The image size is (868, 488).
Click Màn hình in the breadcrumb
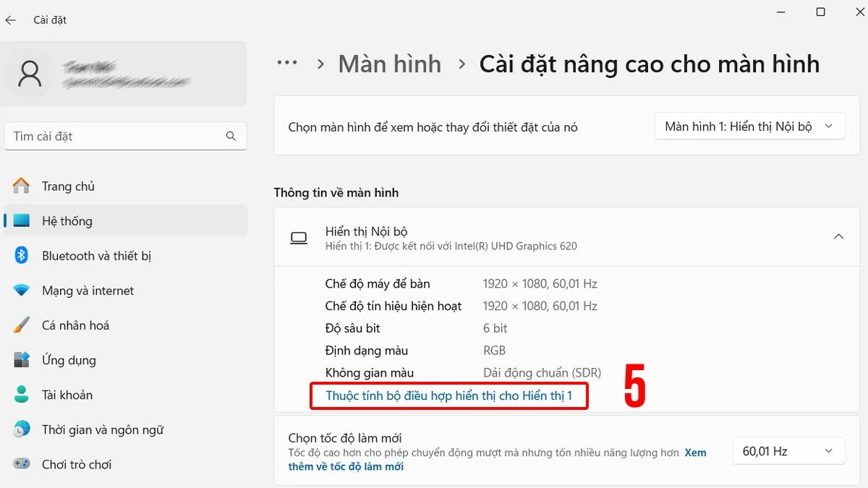[389, 64]
